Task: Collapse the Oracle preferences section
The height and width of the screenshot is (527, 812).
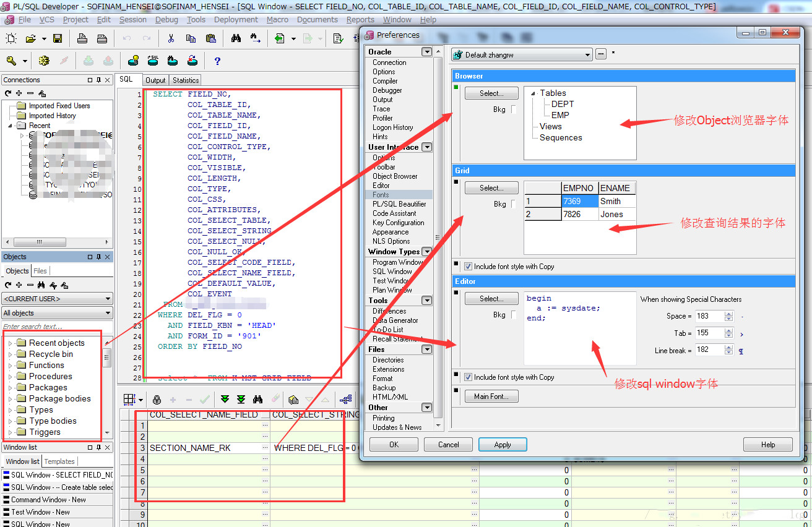Action: coord(426,52)
